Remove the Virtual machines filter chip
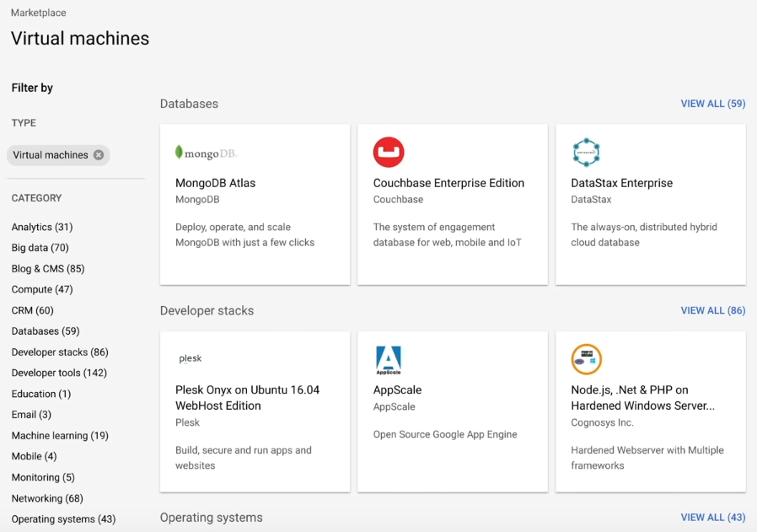This screenshot has width=757, height=532. click(99, 154)
